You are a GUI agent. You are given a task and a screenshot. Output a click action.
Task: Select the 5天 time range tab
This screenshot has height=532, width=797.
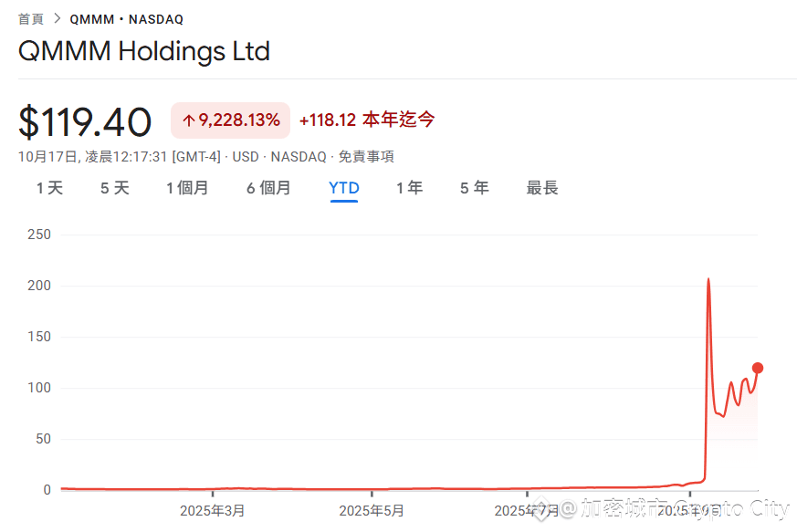pyautogui.click(x=114, y=188)
